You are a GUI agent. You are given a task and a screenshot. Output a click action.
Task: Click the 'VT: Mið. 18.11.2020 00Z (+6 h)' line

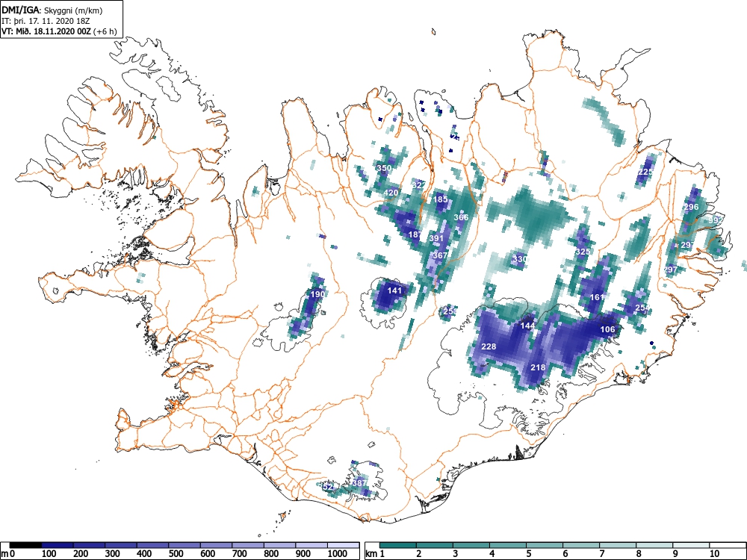(x=59, y=31)
